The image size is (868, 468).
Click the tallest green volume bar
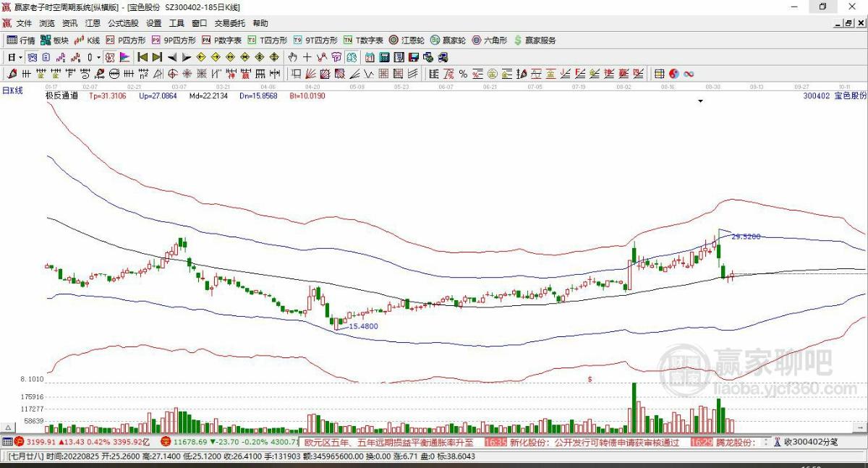click(634, 408)
